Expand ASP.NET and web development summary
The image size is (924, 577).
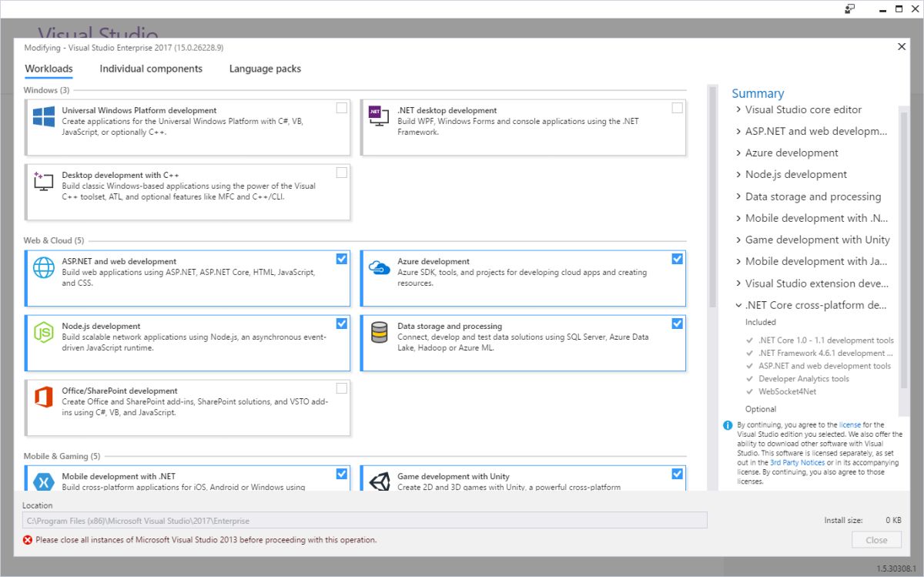coord(739,131)
